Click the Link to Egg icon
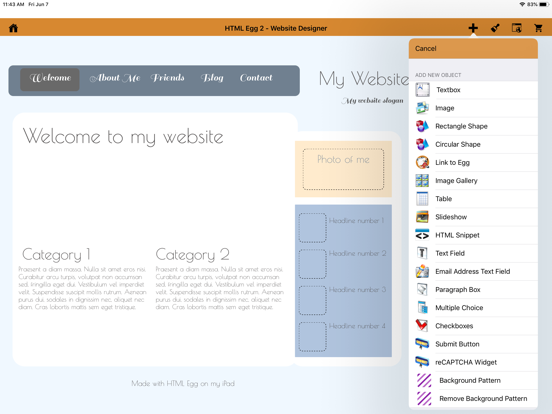Image resolution: width=552 pixels, height=414 pixels. (x=422, y=162)
